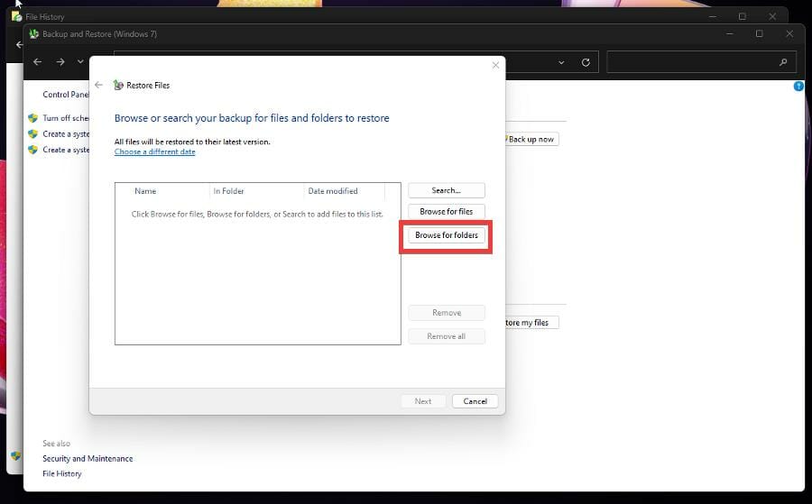Viewport: 812px width, 504px height.
Task: Maximize the Backup and Restore window
Action: pos(759,33)
